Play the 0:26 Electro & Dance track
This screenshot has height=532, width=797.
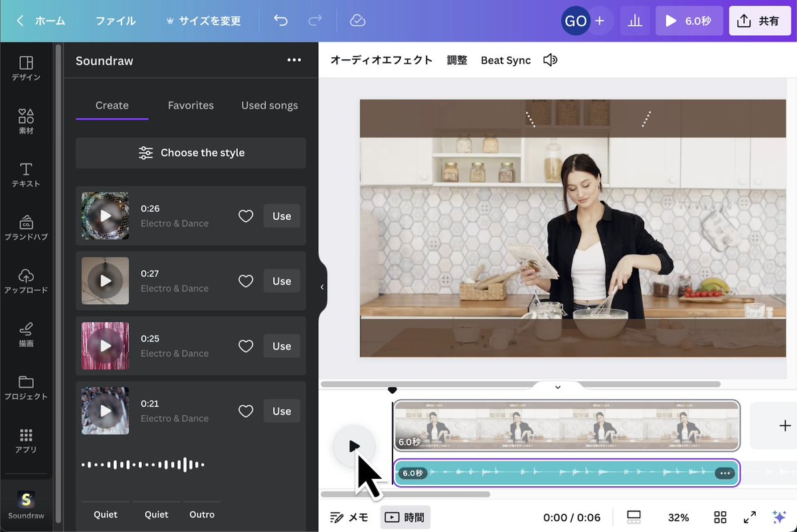(106, 216)
